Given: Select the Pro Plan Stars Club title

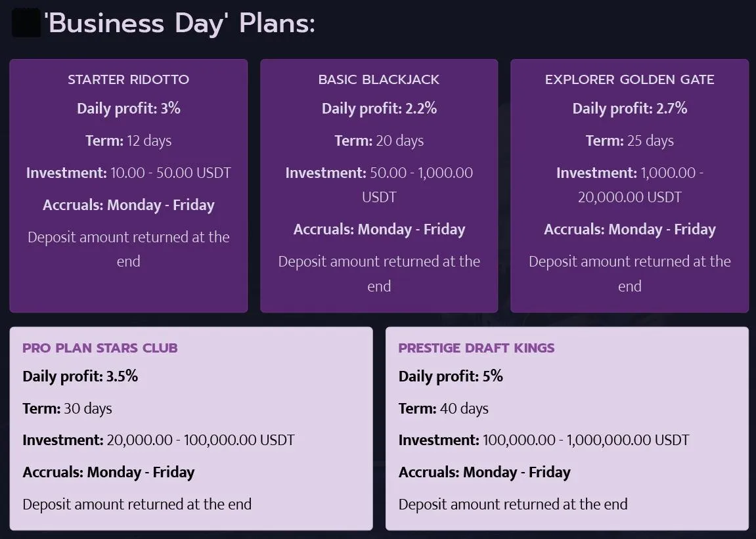Looking at the screenshot, I should click(100, 348).
